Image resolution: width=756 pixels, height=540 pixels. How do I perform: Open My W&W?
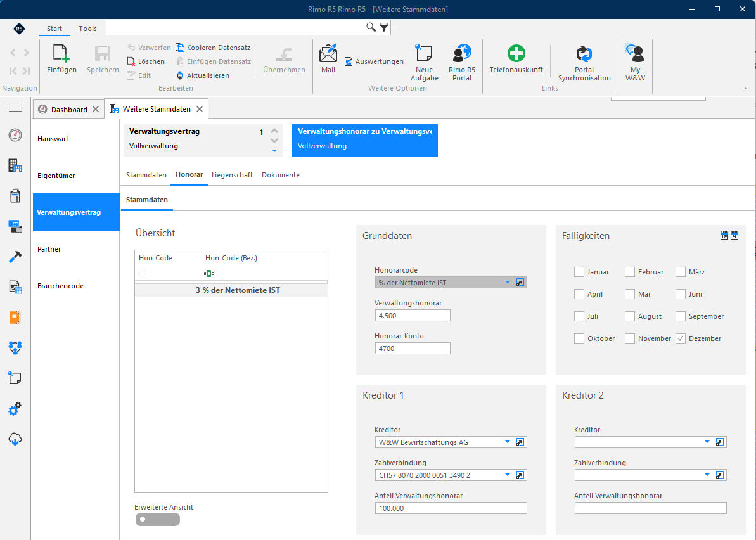coord(636,62)
